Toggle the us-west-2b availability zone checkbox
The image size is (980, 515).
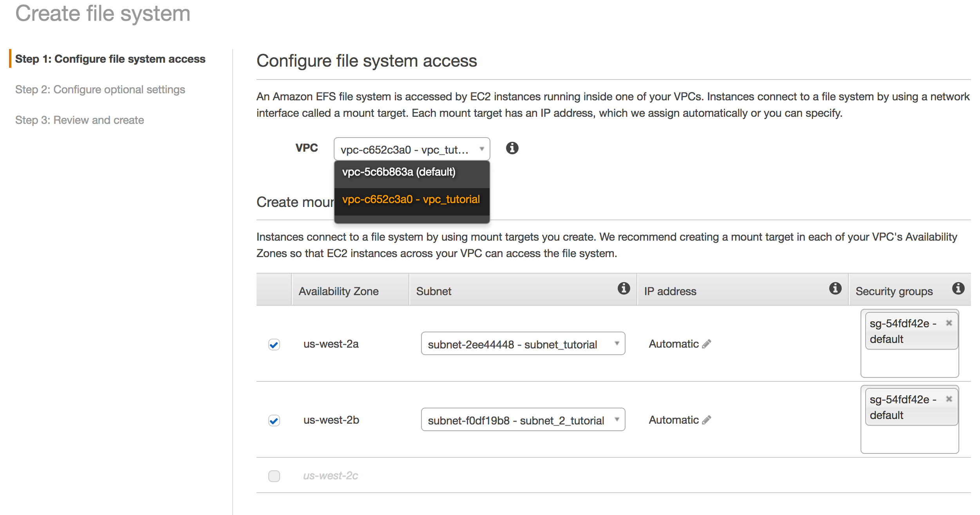coord(274,420)
